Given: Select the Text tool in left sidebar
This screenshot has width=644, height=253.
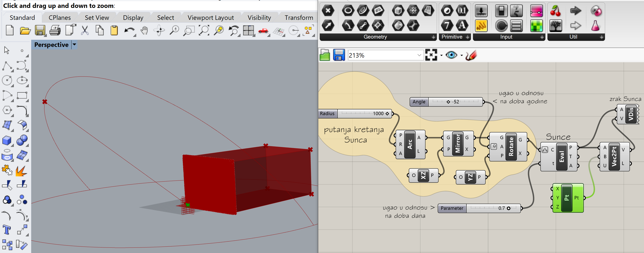Looking at the screenshot, I should click(7, 230).
